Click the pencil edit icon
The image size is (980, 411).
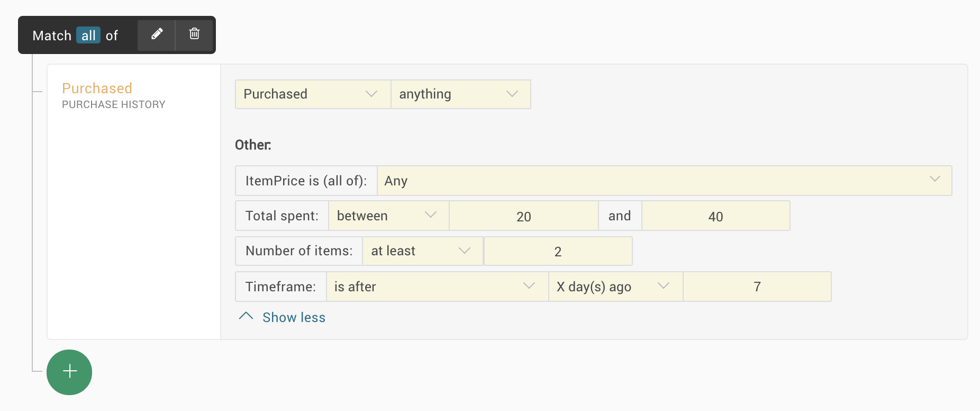point(157,34)
